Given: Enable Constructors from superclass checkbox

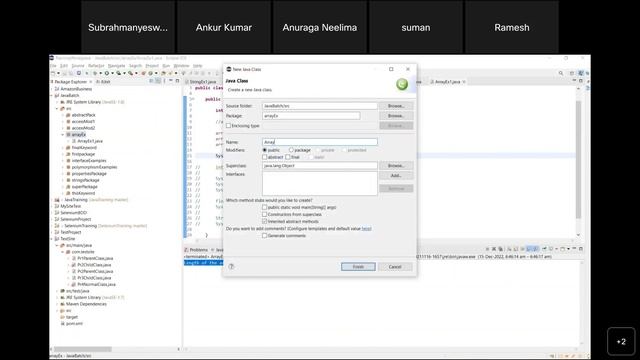Looking at the screenshot, I should 264,214.
